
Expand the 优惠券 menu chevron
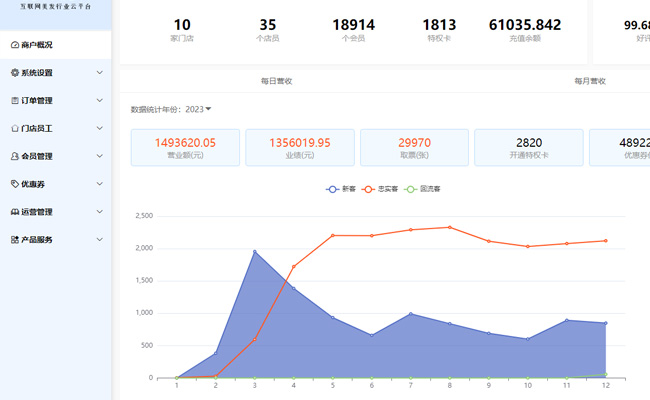click(99, 184)
